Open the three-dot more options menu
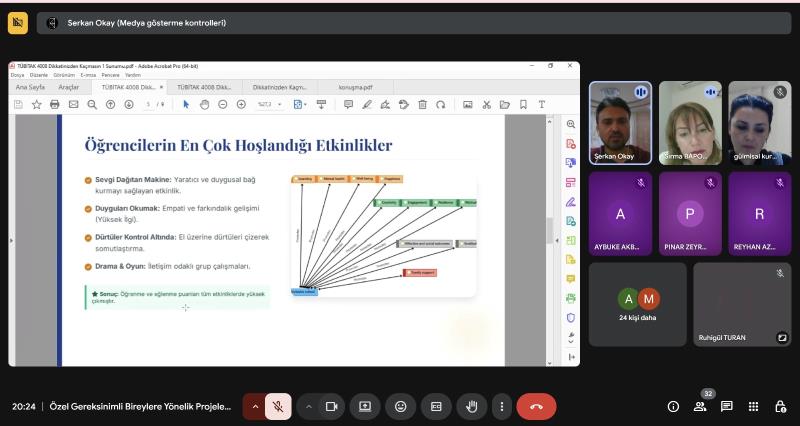Screen dimensions: 800x426 pos(502,406)
